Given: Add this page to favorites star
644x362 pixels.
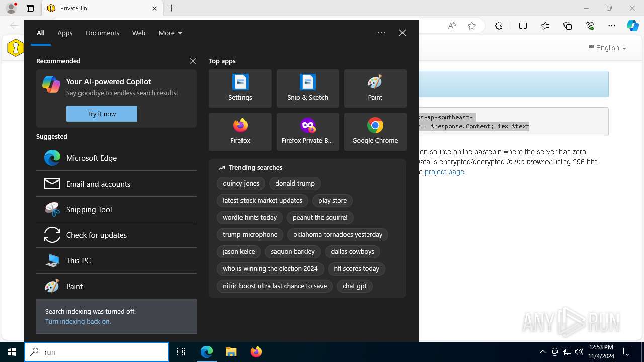Looking at the screenshot, I should (x=472, y=26).
